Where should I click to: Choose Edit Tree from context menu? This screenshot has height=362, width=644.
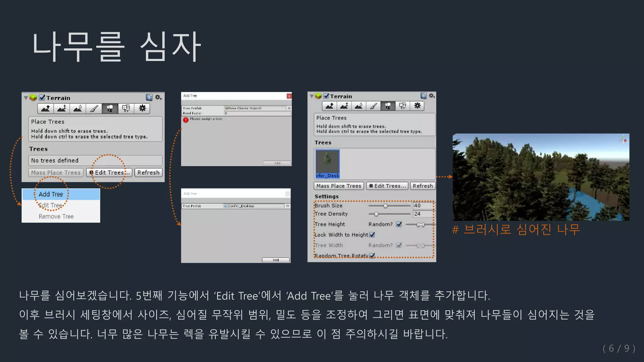[x=61, y=205]
